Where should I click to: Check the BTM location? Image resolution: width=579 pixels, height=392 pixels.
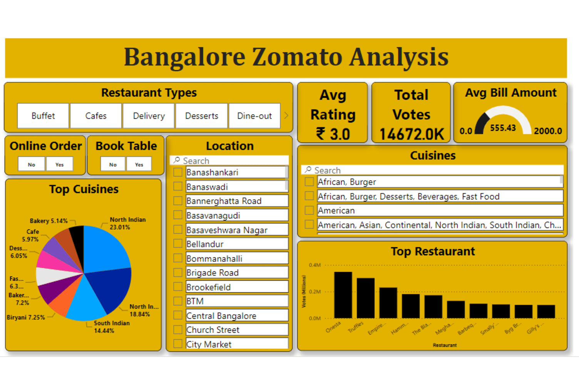[178, 301]
